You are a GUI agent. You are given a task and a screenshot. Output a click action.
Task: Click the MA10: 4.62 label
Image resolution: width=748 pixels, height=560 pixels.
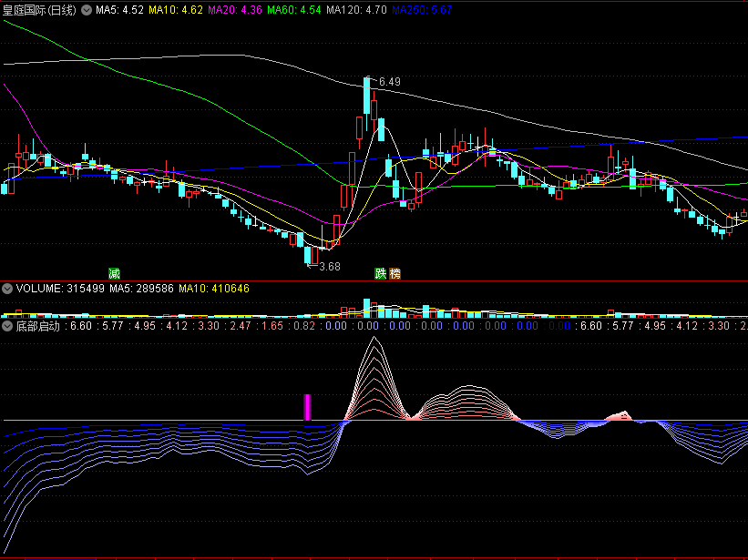176,10
